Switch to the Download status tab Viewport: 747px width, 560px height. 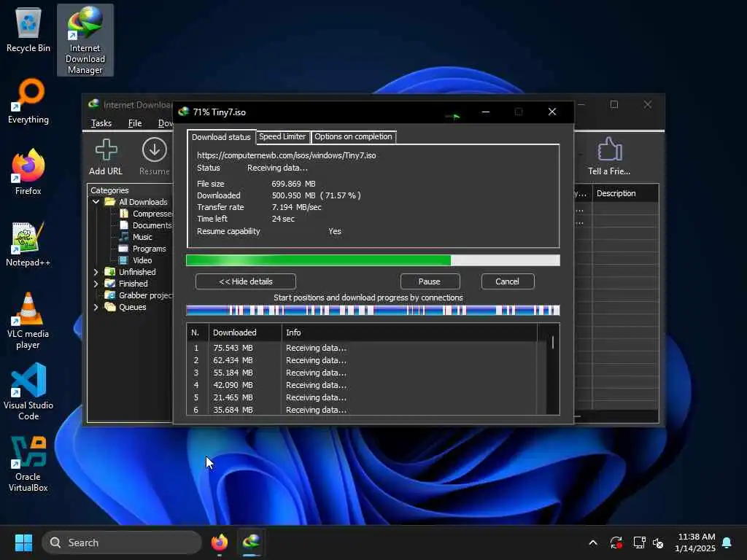click(221, 137)
